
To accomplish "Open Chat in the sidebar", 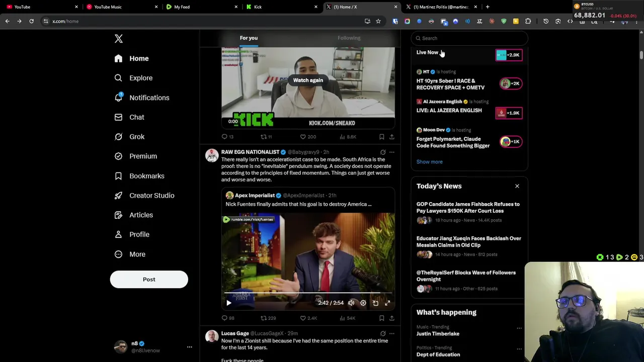I will coord(129,117).
